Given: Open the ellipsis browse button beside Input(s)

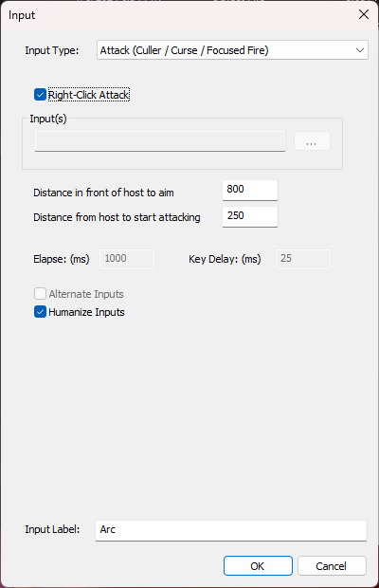Looking at the screenshot, I should [x=312, y=141].
